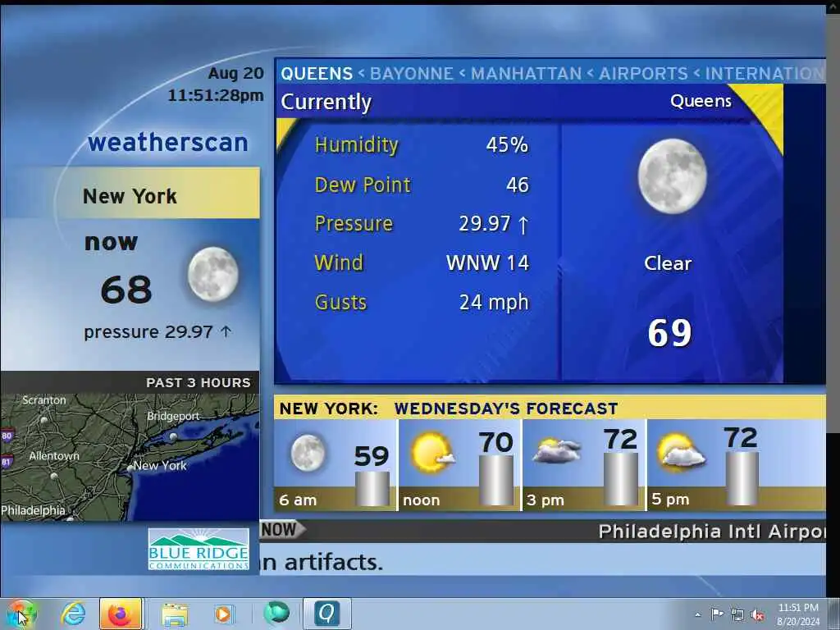Image resolution: width=840 pixels, height=630 pixels.
Task: Click the 29.97 pressure value in Currently panel
Action: click(x=485, y=223)
